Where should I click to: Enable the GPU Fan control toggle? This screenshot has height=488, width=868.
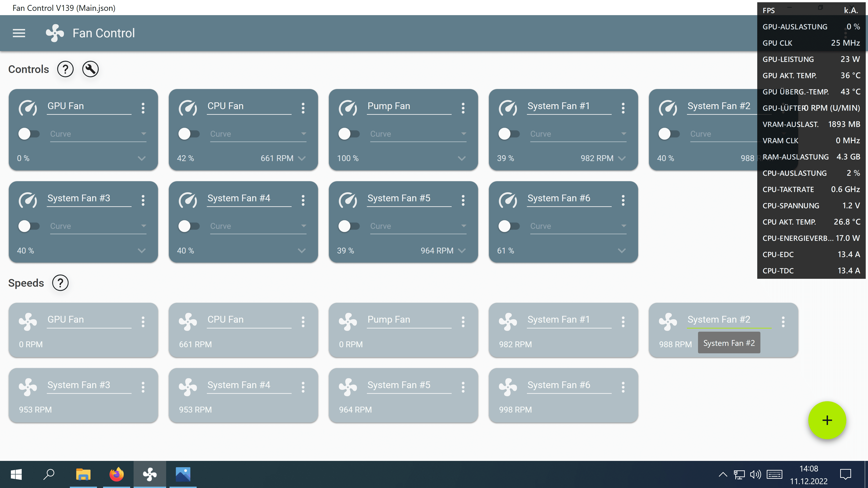click(29, 134)
